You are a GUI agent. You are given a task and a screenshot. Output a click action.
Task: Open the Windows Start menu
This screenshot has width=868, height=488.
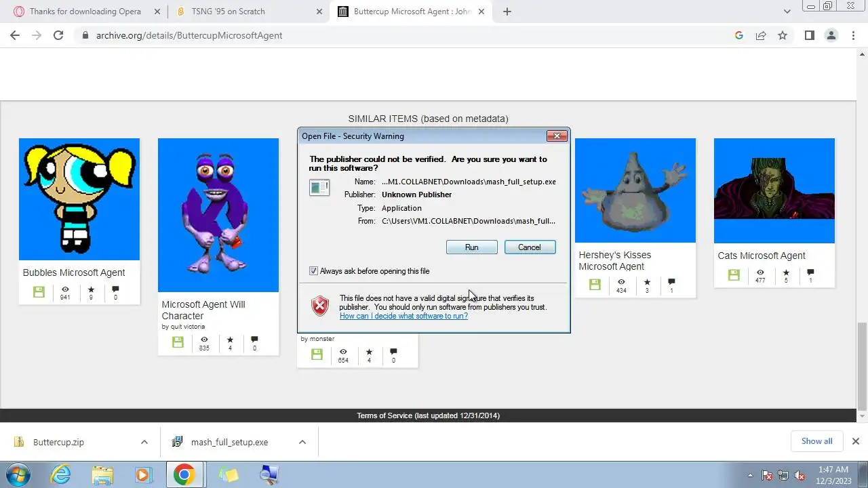[x=18, y=475]
